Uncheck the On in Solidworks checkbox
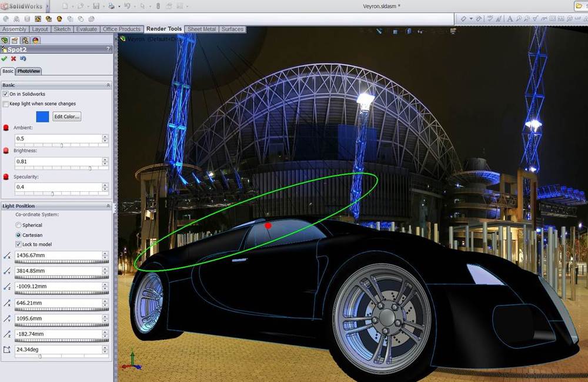This screenshot has width=588, height=382. pos(5,94)
